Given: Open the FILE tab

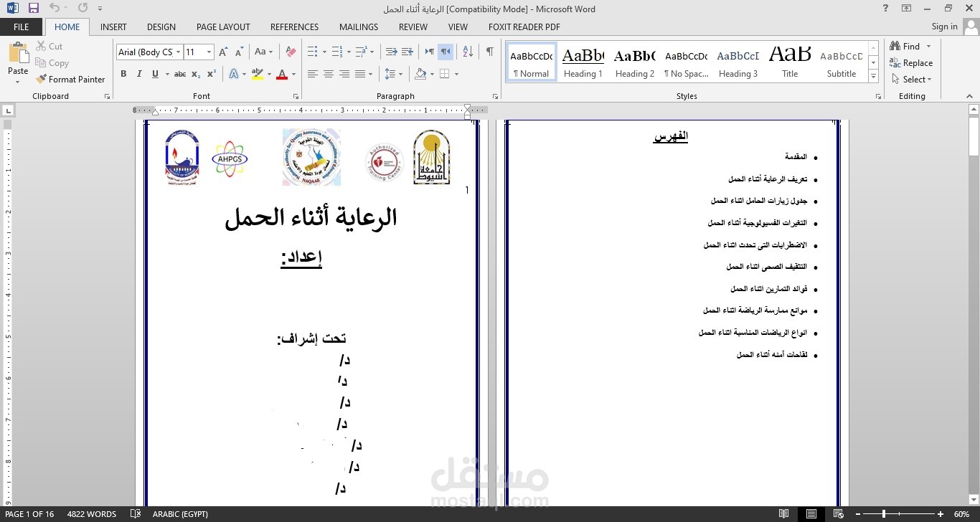Looking at the screenshot, I should tap(22, 27).
